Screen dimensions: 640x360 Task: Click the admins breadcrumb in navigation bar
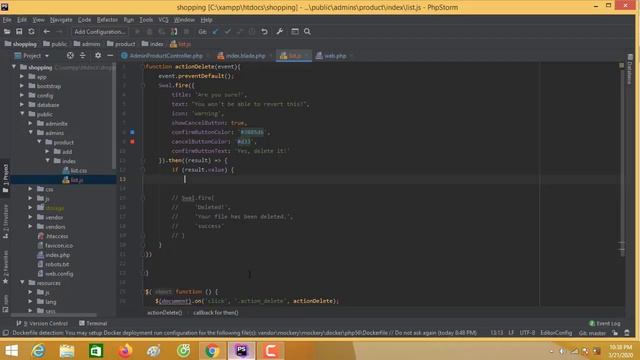point(87,44)
